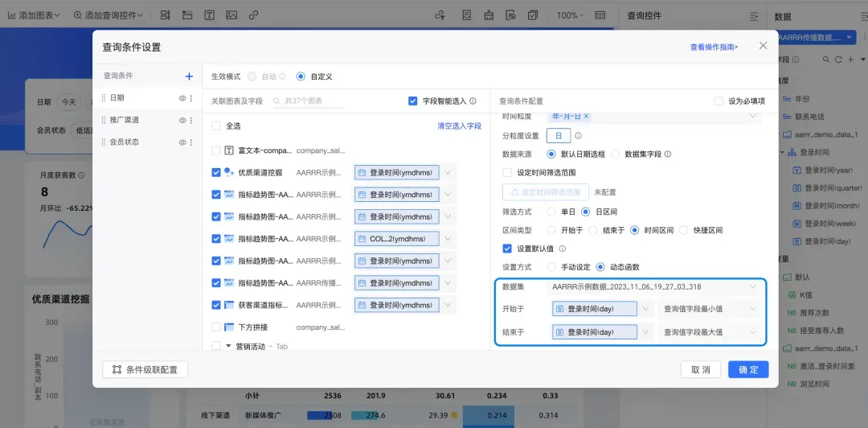Enable the 设为必填项 checkbox

coord(719,101)
